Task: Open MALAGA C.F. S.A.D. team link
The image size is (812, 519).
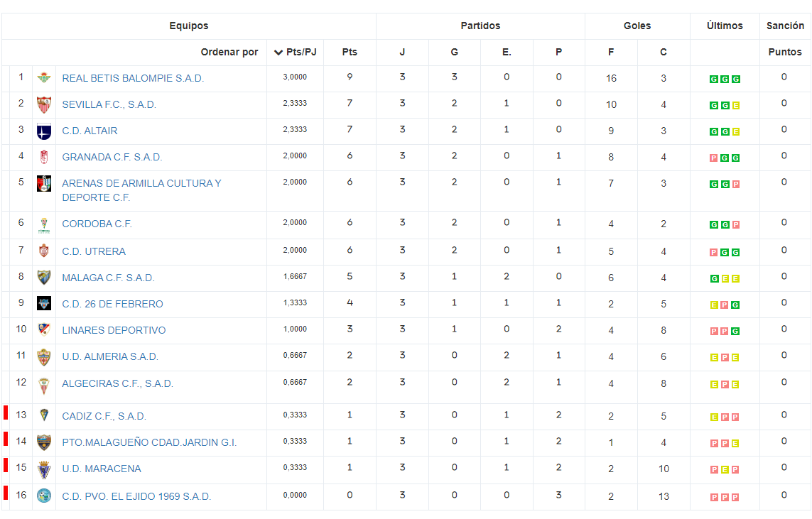Action: 108,278
